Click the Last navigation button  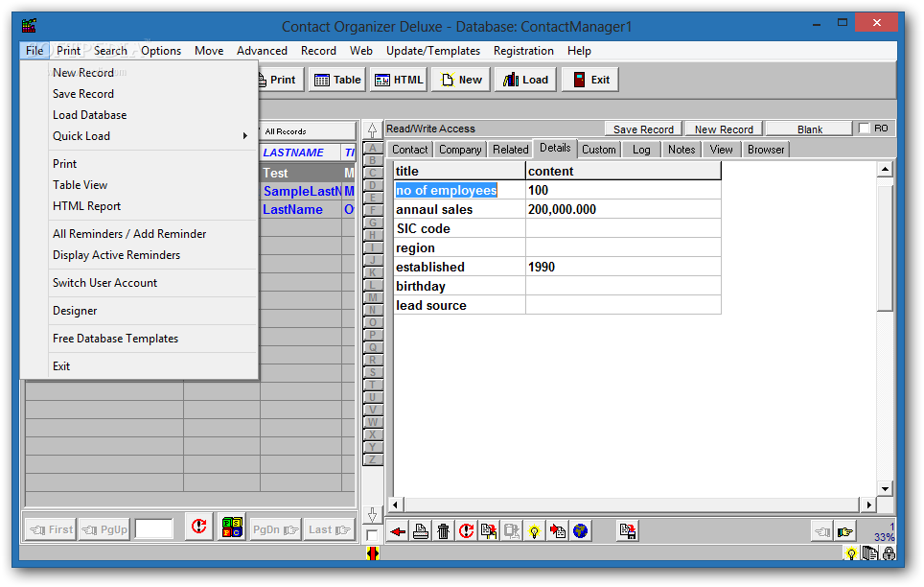tap(330, 529)
